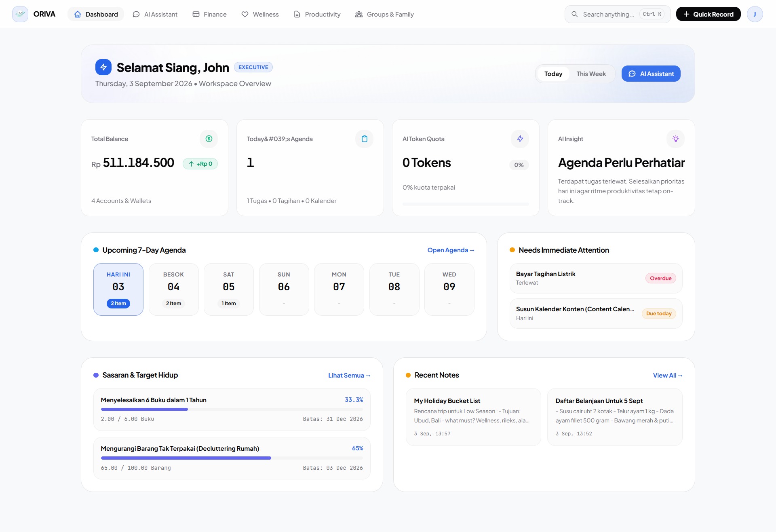Click the user avatar J icon

coord(755,14)
